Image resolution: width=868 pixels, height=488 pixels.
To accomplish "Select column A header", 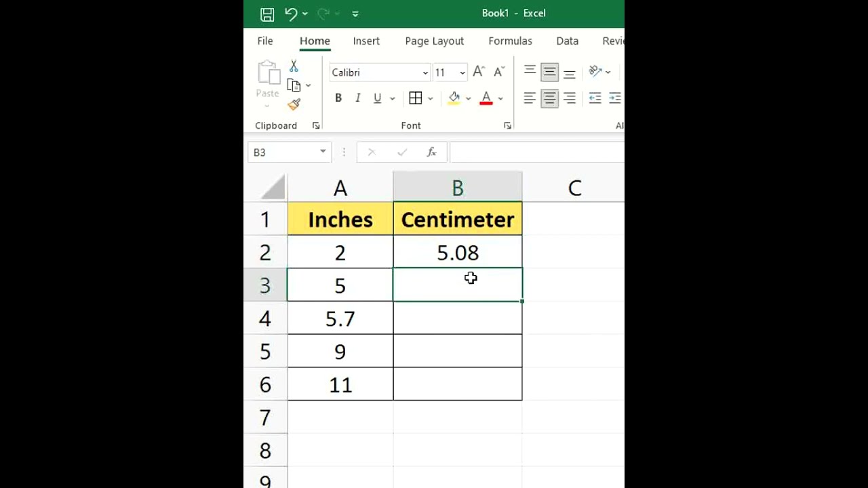I will [340, 188].
